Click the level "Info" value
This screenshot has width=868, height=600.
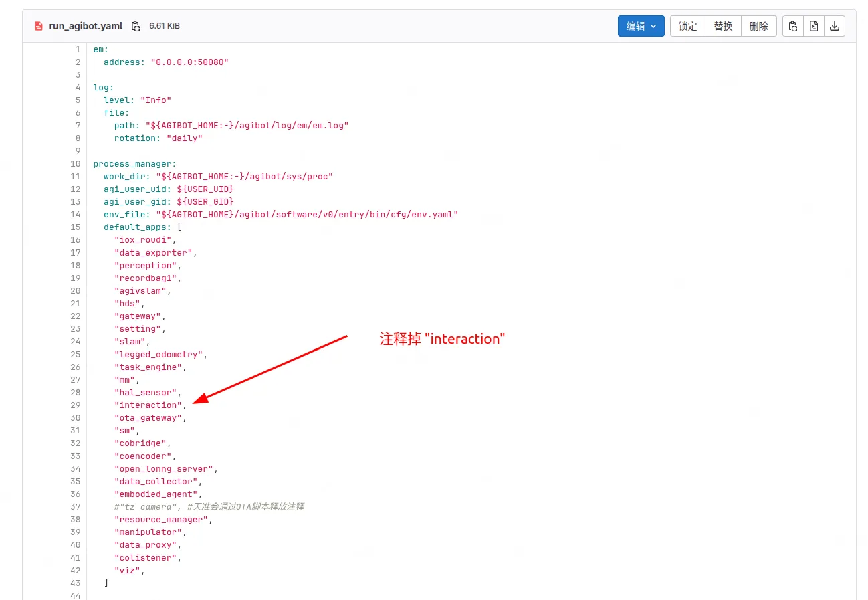156,100
